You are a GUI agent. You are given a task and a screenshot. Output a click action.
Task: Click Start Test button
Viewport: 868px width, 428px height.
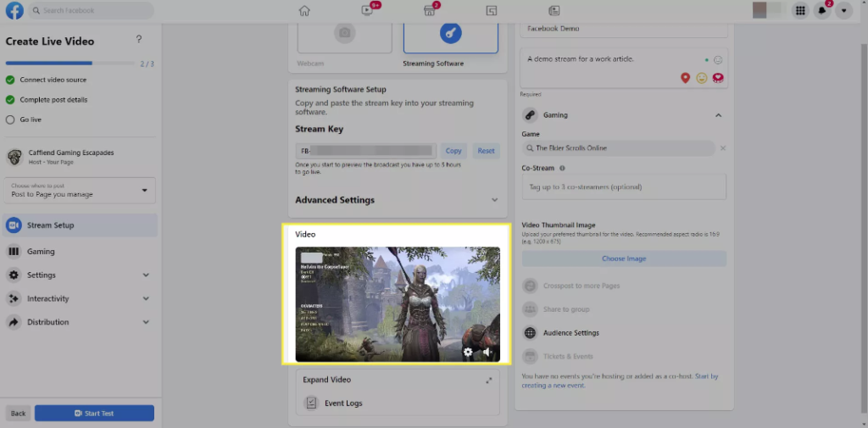pos(94,414)
